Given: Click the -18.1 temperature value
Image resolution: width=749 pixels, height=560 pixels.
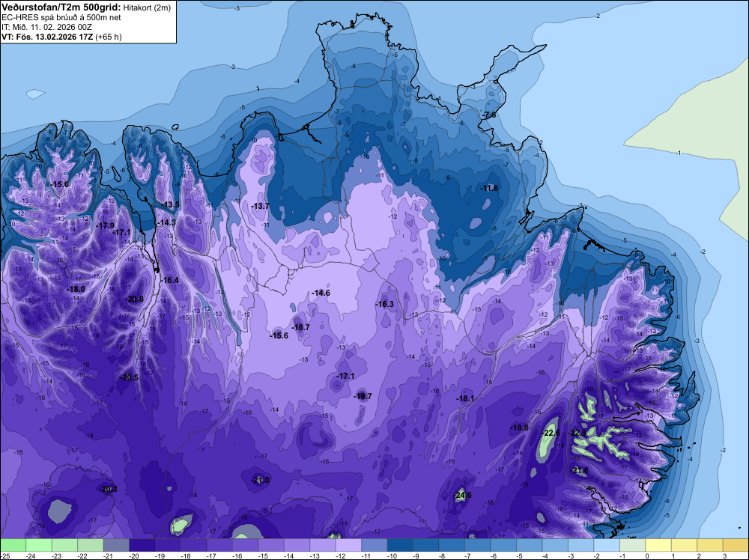Looking at the screenshot, I should click(465, 398).
